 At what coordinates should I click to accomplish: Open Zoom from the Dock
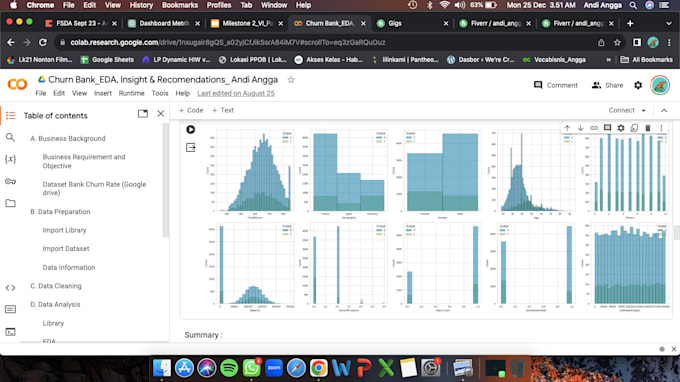[x=274, y=368]
